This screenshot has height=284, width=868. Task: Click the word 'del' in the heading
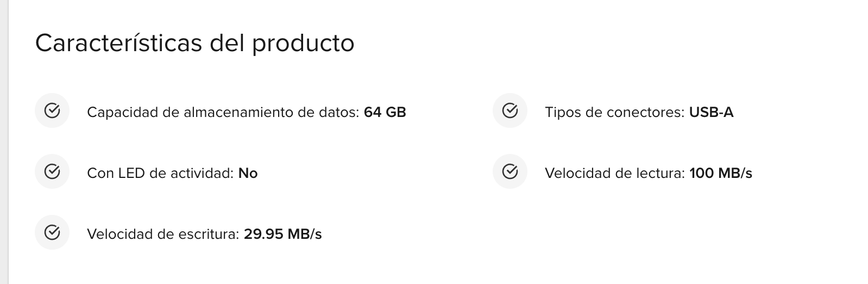(228, 43)
